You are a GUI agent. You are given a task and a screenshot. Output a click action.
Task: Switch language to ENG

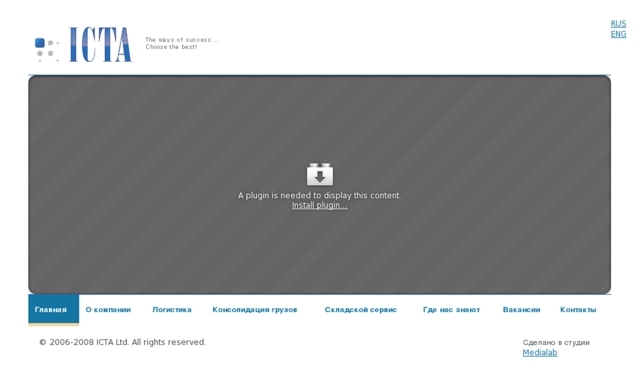click(x=618, y=34)
